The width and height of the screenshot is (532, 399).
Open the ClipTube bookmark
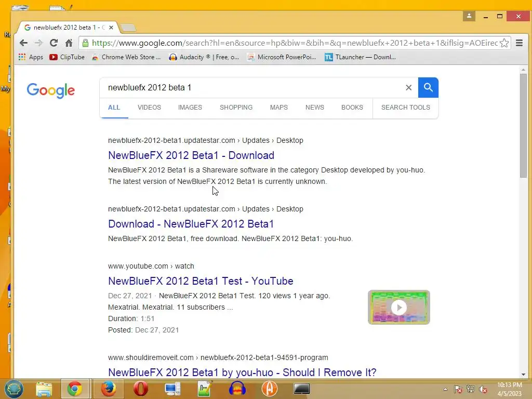[x=67, y=57]
